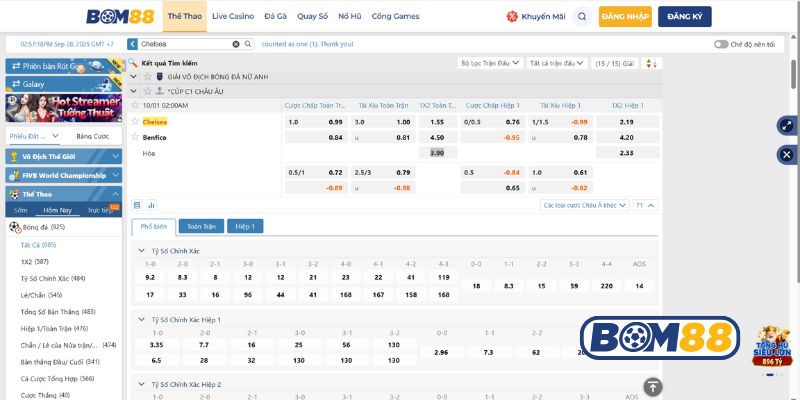Open the Tất cả trận đấu dropdown
Screen dimensions: 800x400
pyautogui.click(x=556, y=63)
